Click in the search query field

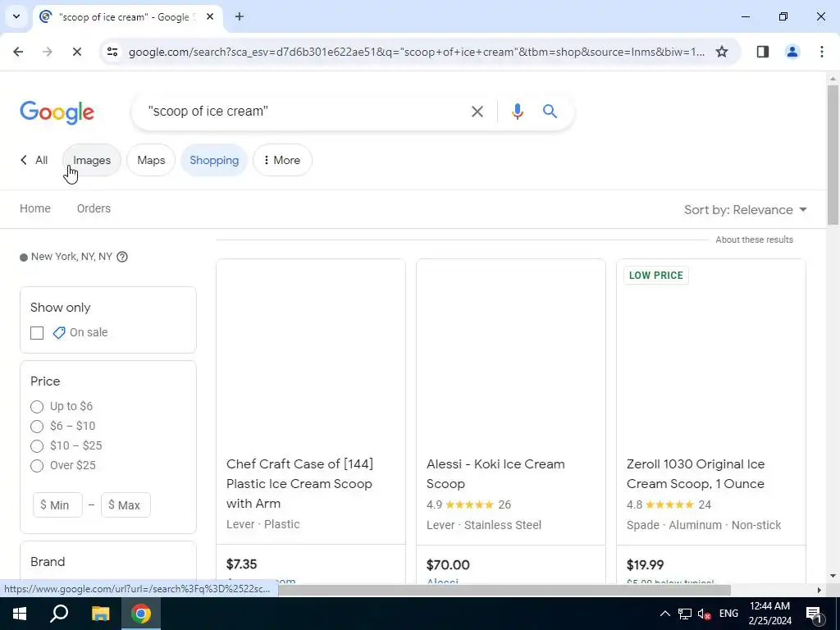pos(305,112)
